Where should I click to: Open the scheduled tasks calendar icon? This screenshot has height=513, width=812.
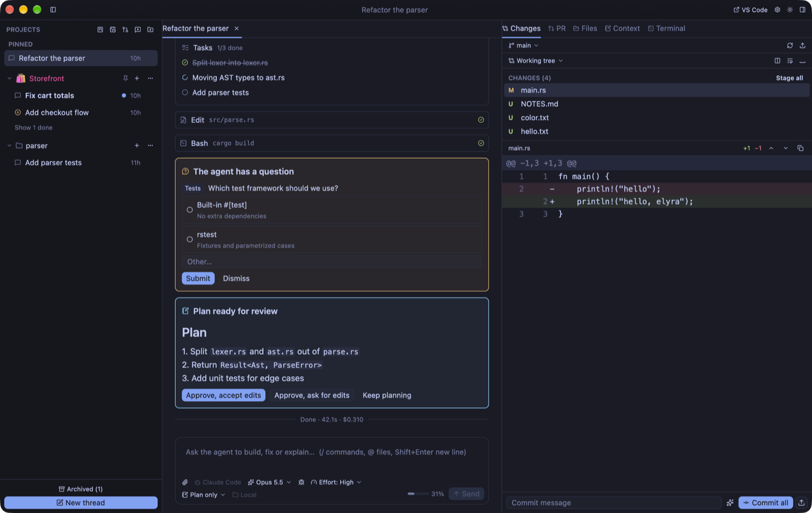(113, 29)
